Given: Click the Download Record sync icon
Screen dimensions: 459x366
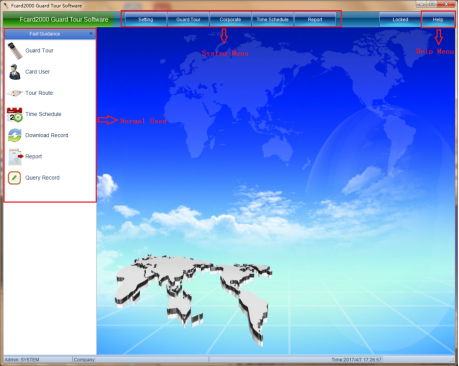Looking at the screenshot, I should 15,135.
